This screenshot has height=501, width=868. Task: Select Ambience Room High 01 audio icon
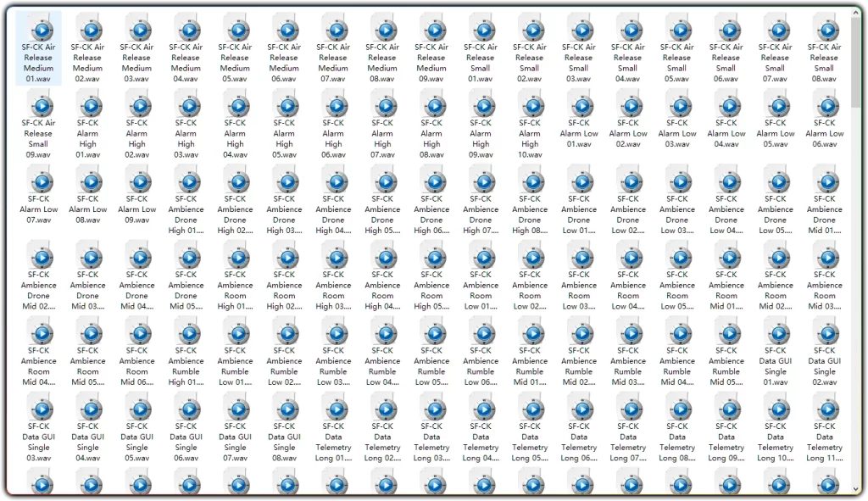point(238,256)
